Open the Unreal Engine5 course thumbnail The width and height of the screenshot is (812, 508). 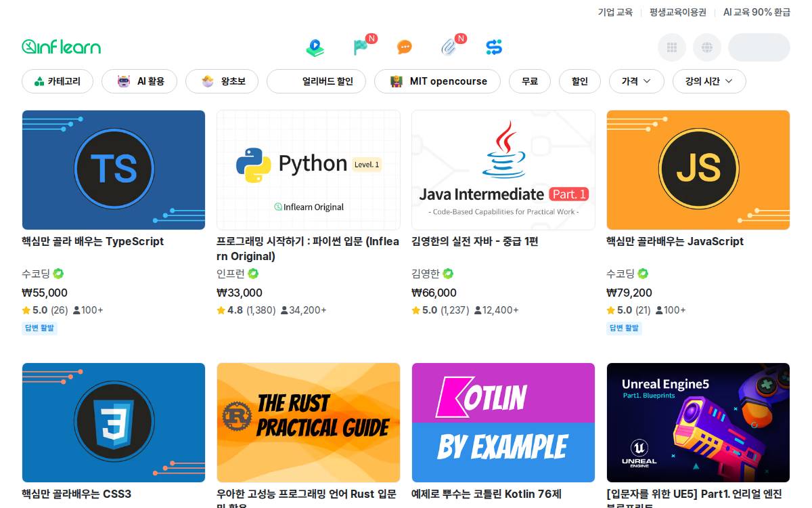698,423
